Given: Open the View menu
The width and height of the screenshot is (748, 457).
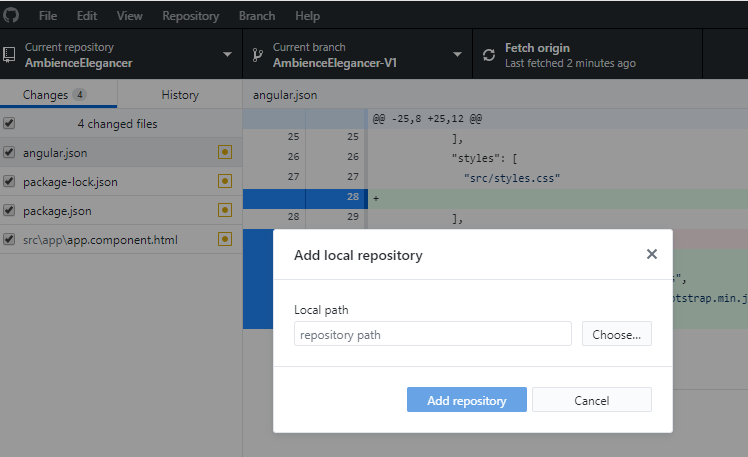Looking at the screenshot, I should click(x=129, y=16).
